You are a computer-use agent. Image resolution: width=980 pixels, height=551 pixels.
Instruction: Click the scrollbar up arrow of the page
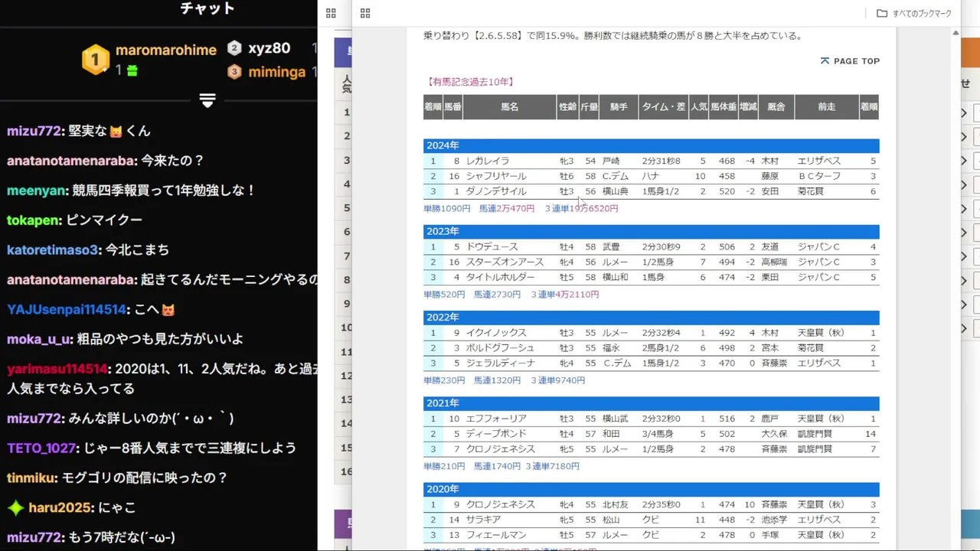955,33
